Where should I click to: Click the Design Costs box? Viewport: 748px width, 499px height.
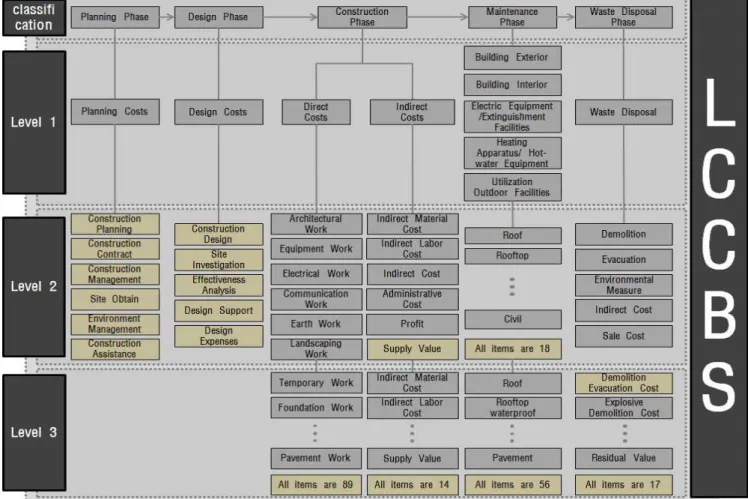pyautogui.click(x=218, y=112)
